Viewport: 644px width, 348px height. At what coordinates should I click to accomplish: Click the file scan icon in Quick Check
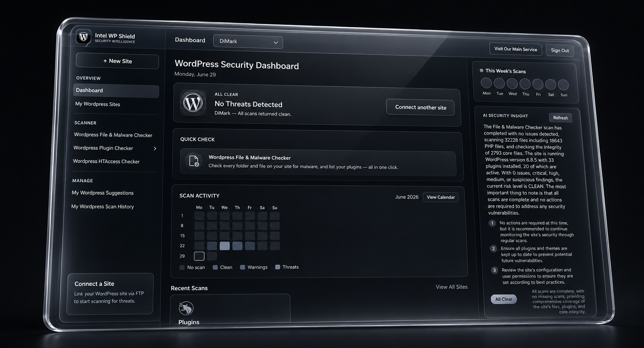click(194, 161)
